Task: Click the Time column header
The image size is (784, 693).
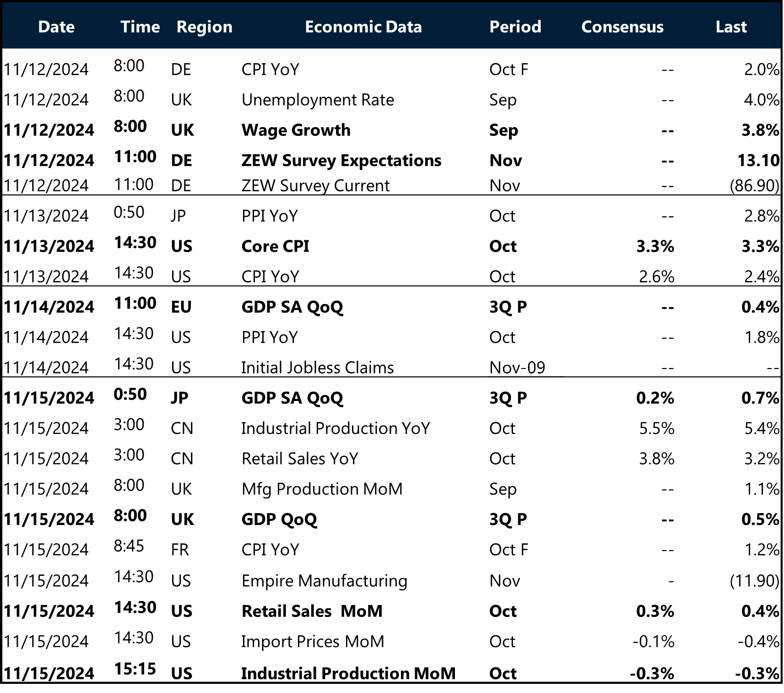Action: tap(140, 27)
